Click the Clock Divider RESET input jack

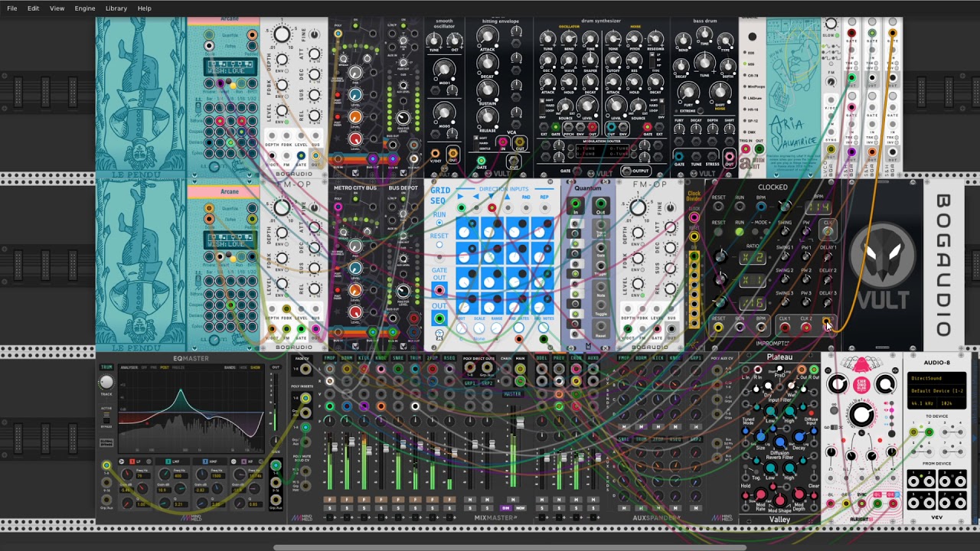(x=694, y=236)
